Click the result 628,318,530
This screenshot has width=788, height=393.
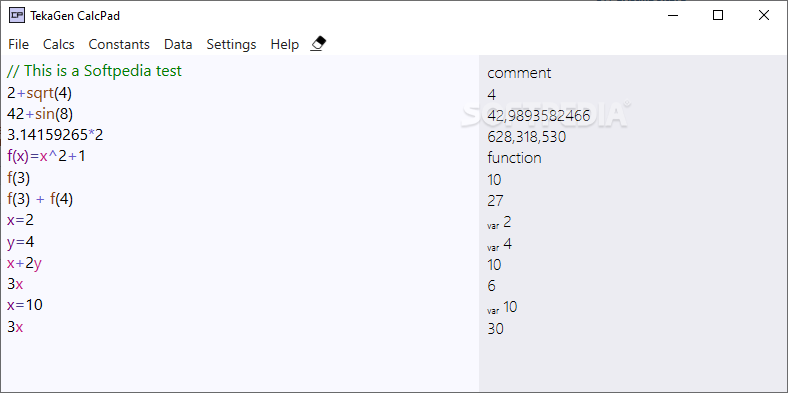click(527, 137)
